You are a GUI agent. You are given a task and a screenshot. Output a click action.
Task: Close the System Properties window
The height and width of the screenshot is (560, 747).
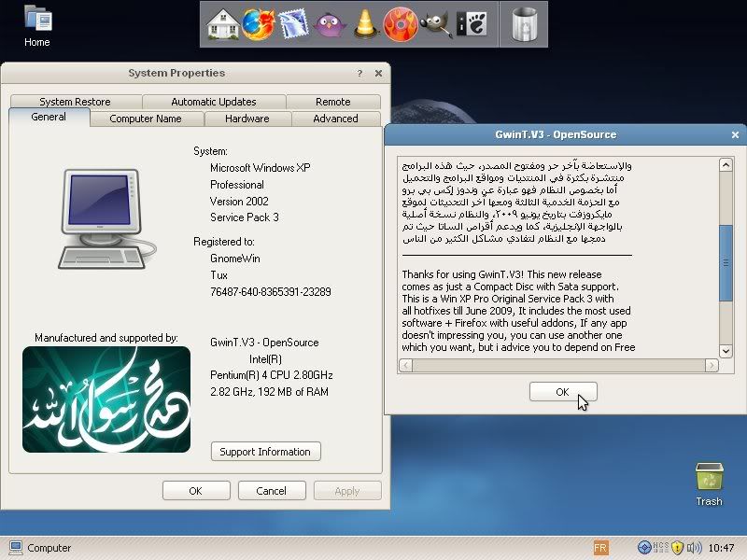378,73
